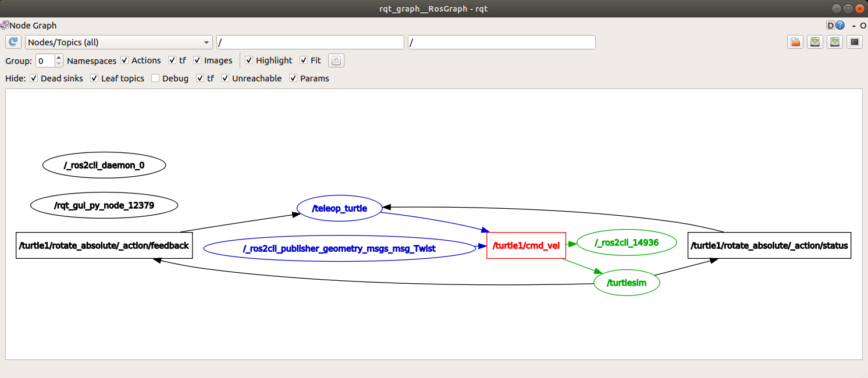868x378 pixels.
Task: Select /_ros2cli_publisher_geometry_msgs_msg_Twist node
Action: (339, 248)
